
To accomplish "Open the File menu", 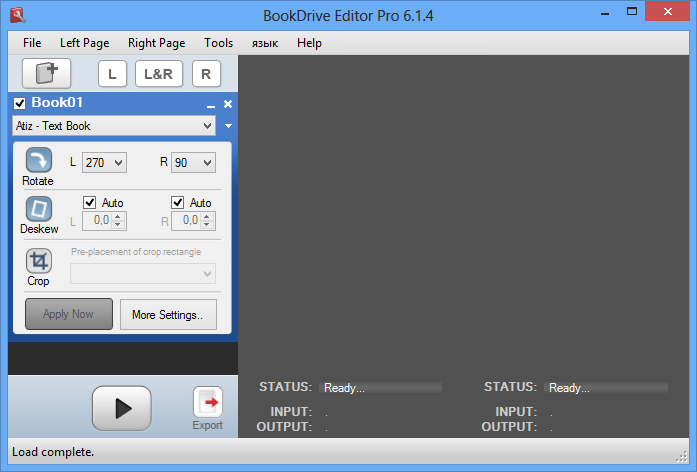I will point(32,43).
